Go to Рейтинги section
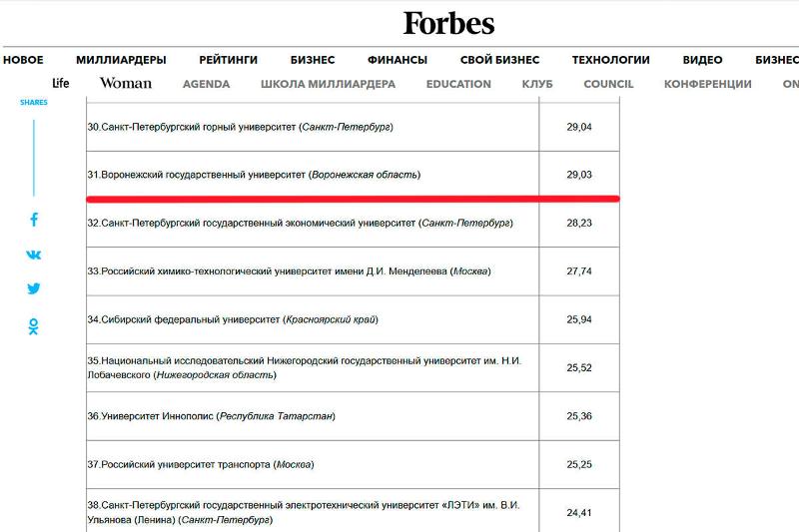This screenshot has height=532, width=799. (x=228, y=60)
